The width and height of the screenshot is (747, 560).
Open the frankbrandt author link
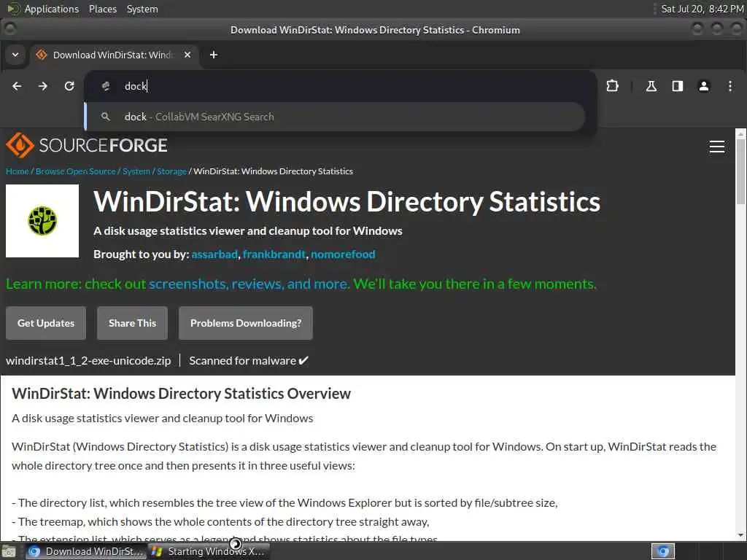(x=274, y=254)
